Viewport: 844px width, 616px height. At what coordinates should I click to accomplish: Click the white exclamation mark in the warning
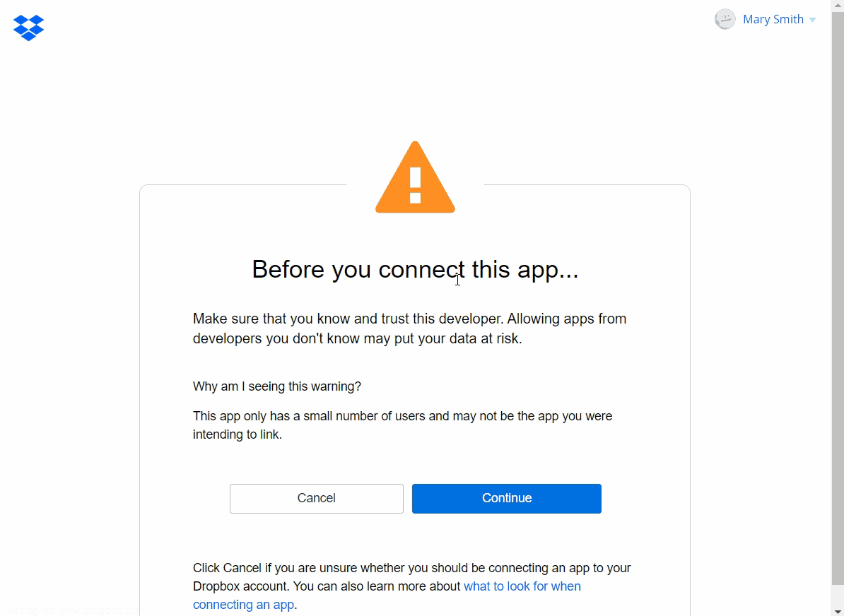415,185
